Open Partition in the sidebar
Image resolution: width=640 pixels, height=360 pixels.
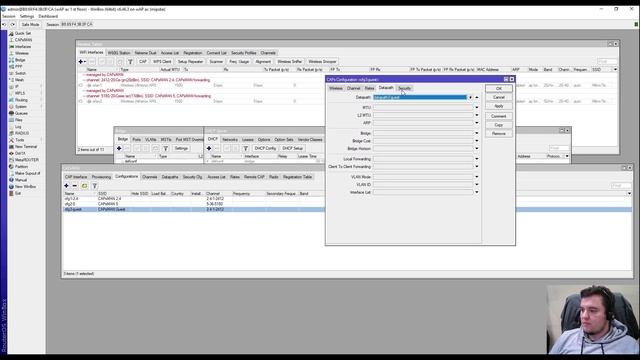[x=22, y=167]
